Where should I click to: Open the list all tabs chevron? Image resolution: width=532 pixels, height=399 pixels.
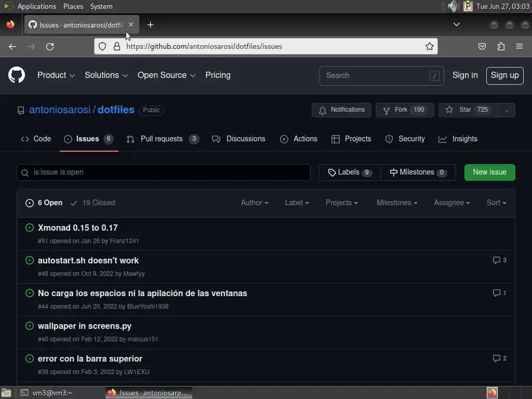point(457,24)
